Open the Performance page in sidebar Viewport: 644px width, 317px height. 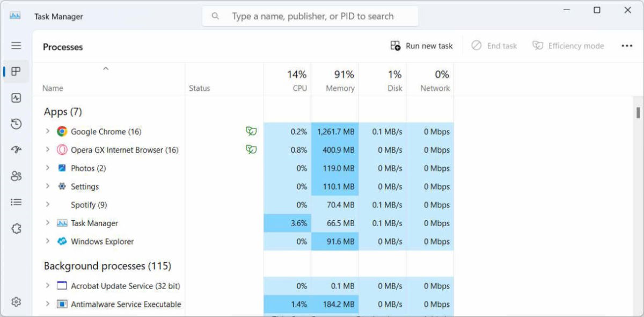point(16,98)
